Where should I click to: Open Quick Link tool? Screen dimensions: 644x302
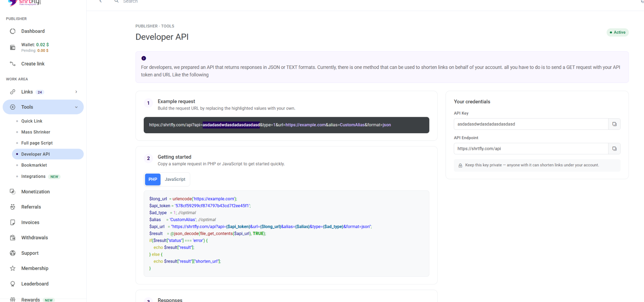pyautogui.click(x=32, y=121)
